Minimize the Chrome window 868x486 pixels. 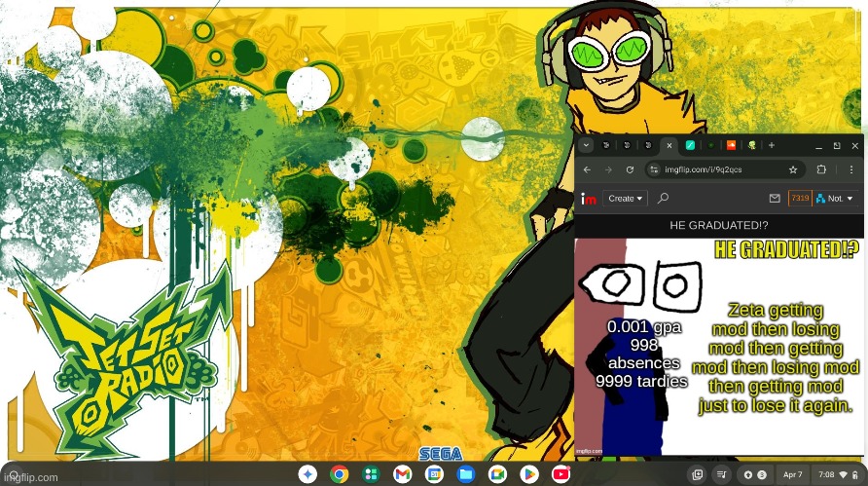click(818, 146)
